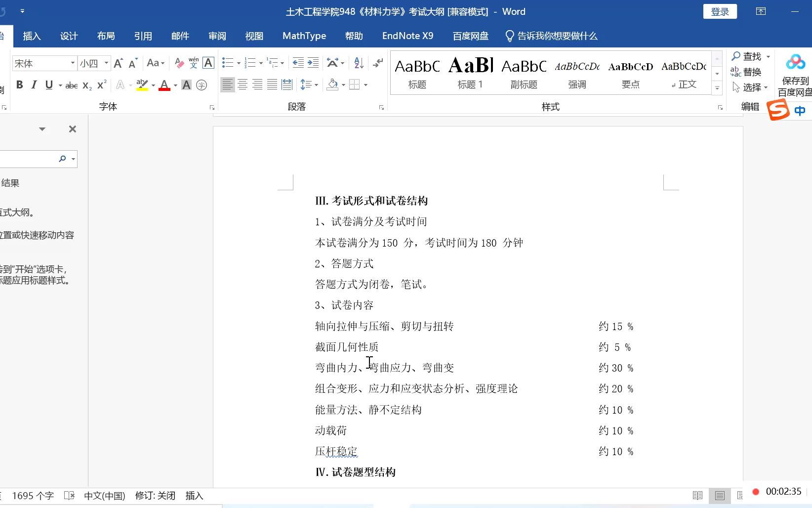Click 替换 replace button
Viewport: 812px width, 508px height.
pos(746,72)
